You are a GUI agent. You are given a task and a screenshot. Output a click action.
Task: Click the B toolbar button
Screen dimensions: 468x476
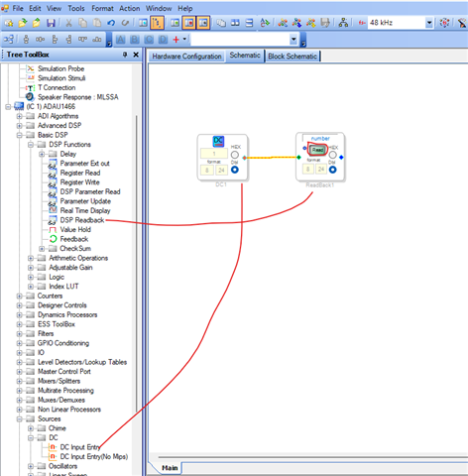pos(135,40)
